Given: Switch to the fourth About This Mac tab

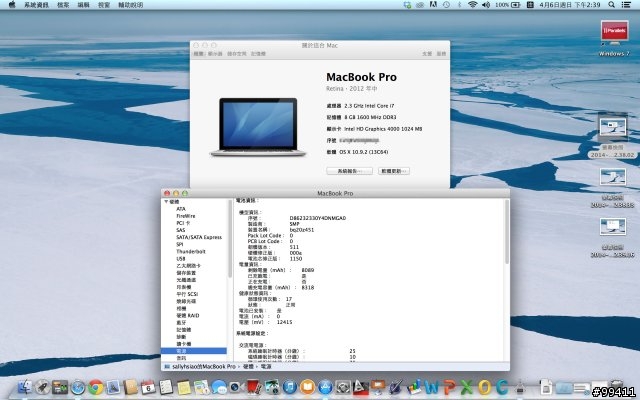Looking at the screenshot, I should tap(258, 54).
